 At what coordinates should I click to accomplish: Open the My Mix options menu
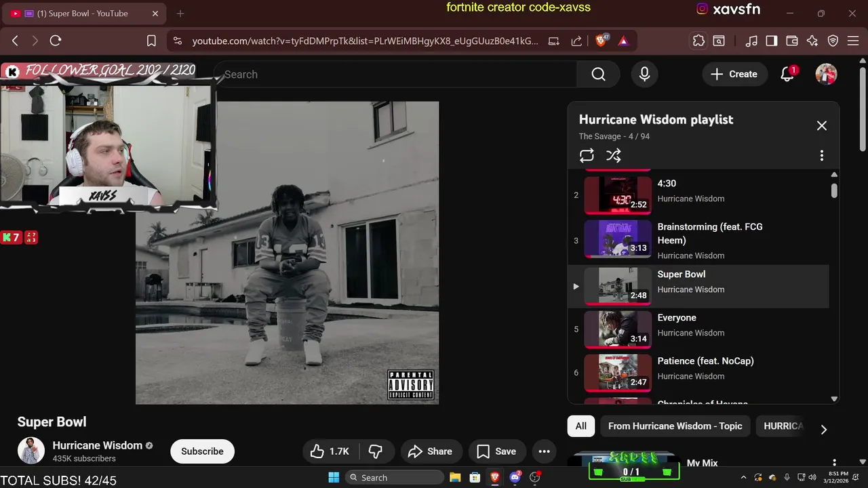(x=835, y=463)
